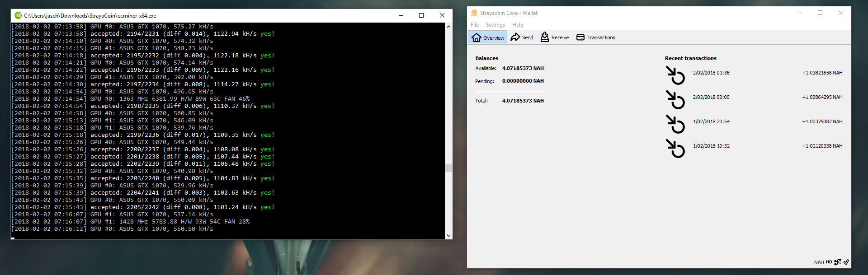
Task: Open the File menu in Strayacoin Core
Action: tap(475, 25)
